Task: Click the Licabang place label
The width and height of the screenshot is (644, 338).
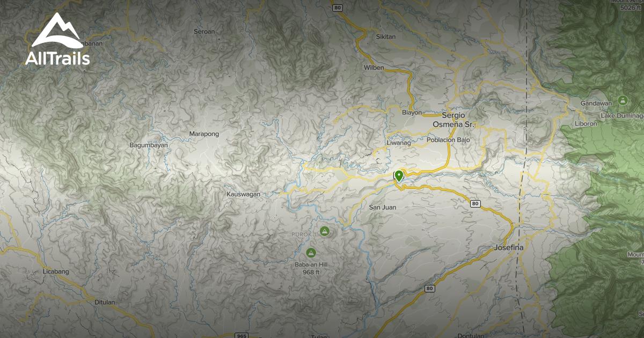Action: point(56,272)
